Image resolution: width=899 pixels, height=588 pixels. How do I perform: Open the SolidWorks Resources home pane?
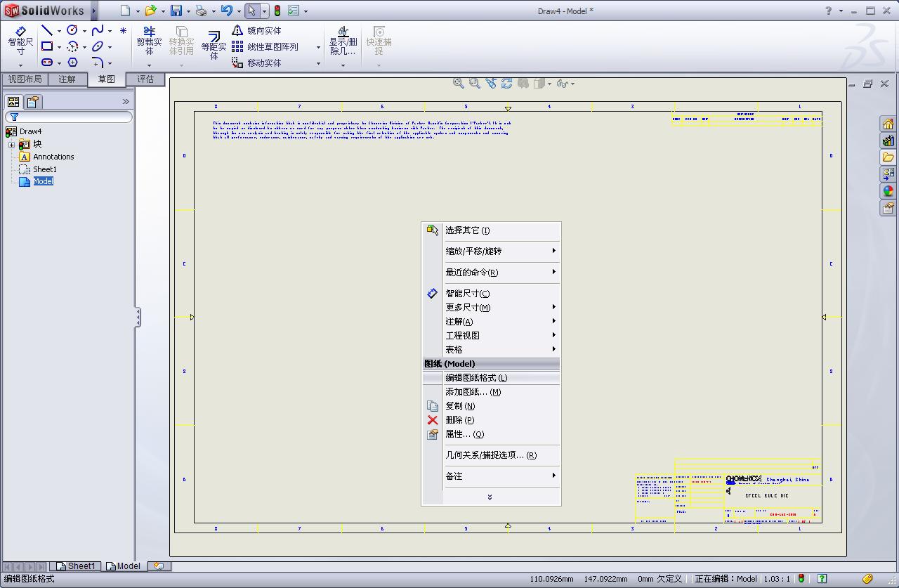tap(888, 124)
